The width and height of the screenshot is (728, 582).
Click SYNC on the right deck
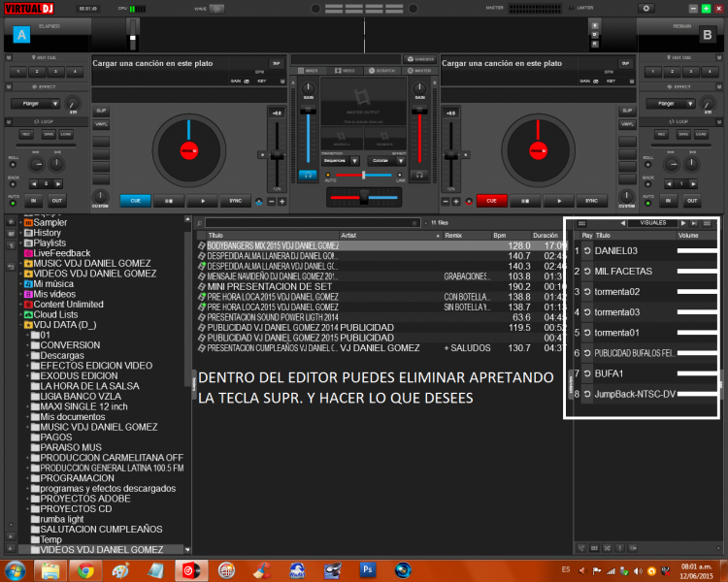coord(591,201)
